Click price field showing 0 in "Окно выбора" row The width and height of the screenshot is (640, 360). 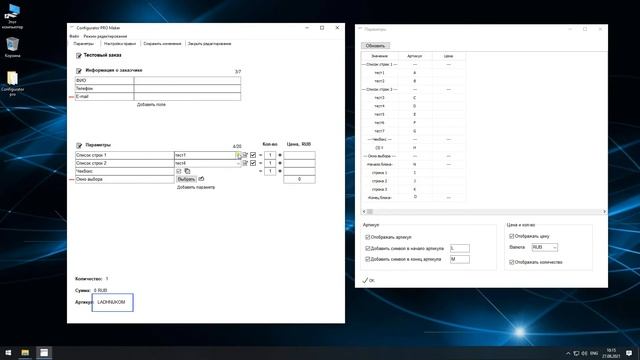(x=299, y=179)
